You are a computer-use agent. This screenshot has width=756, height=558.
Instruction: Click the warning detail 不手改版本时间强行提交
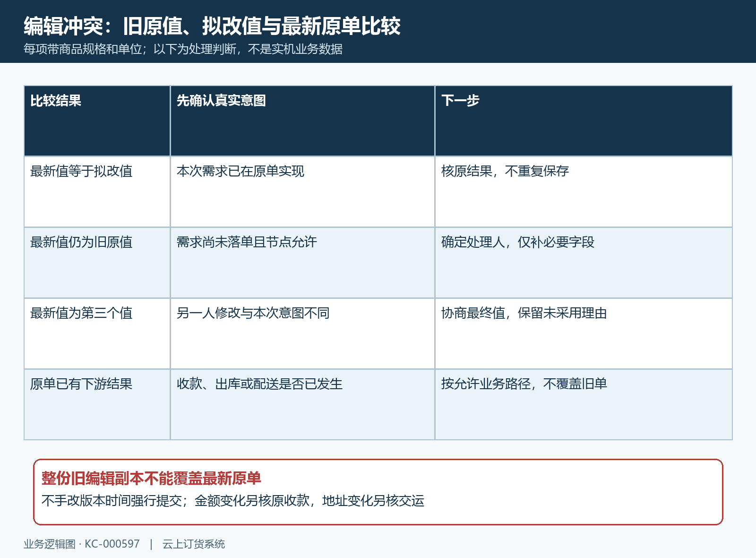click(x=112, y=501)
